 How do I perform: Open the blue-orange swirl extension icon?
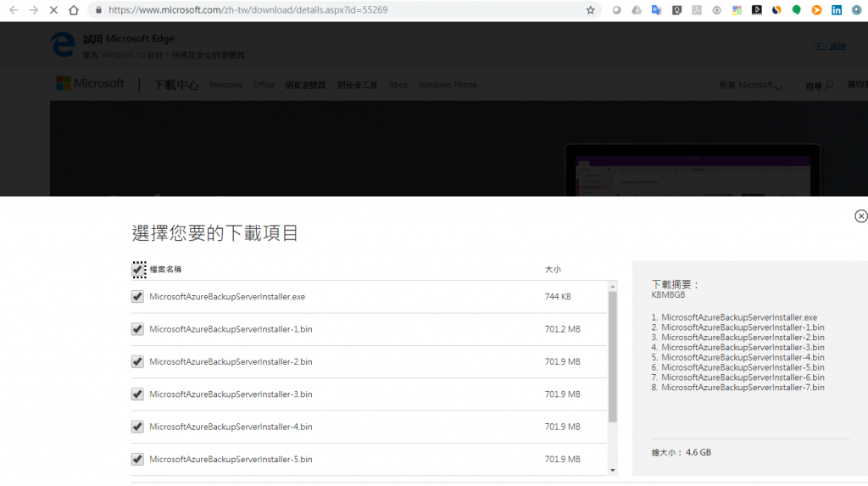coord(776,10)
